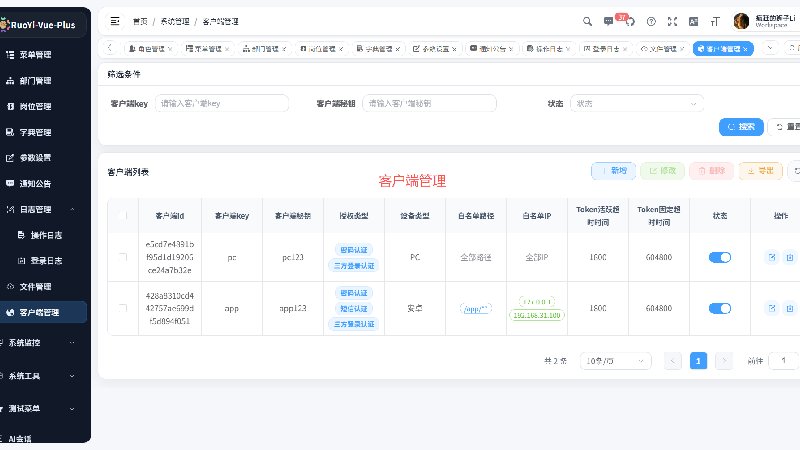Click the 导出 button
The image size is (800, 450).
tap(760, 171)
